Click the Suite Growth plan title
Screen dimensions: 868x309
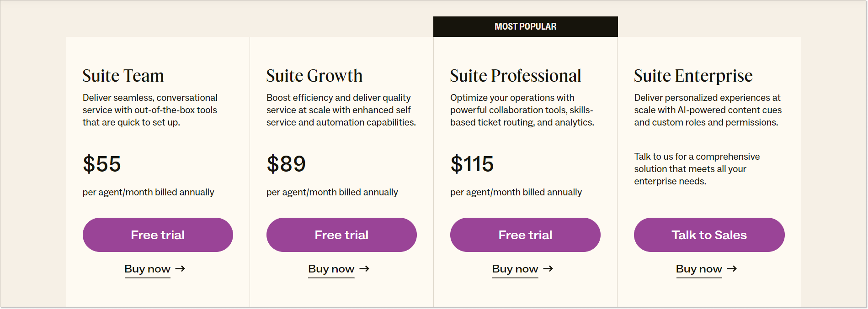point(314,76)
